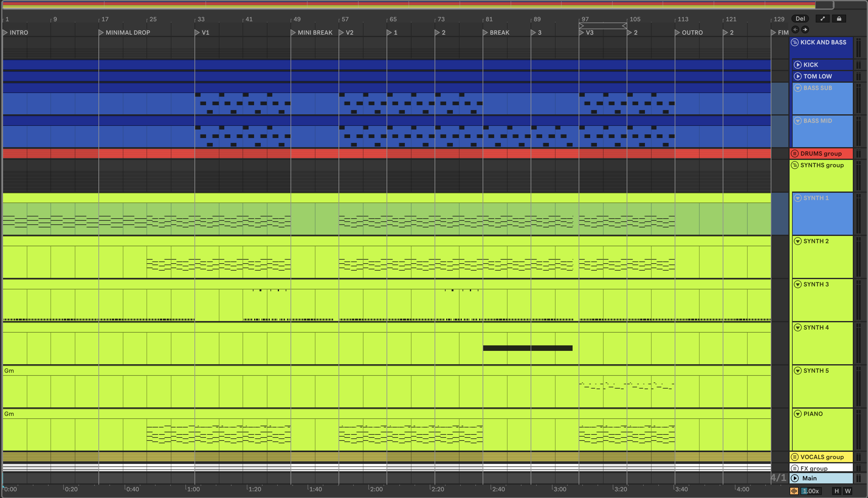This screenshot has width=868, height=498.
Task: Collapse the SYNTH 3 track
Action: pyautogui.click(x=797, y=284)
